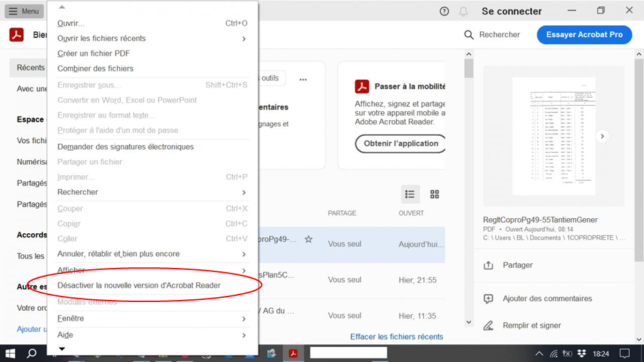Go to next preview page arrow
This screenshot has height=362, width=644.
pos(602,136)
